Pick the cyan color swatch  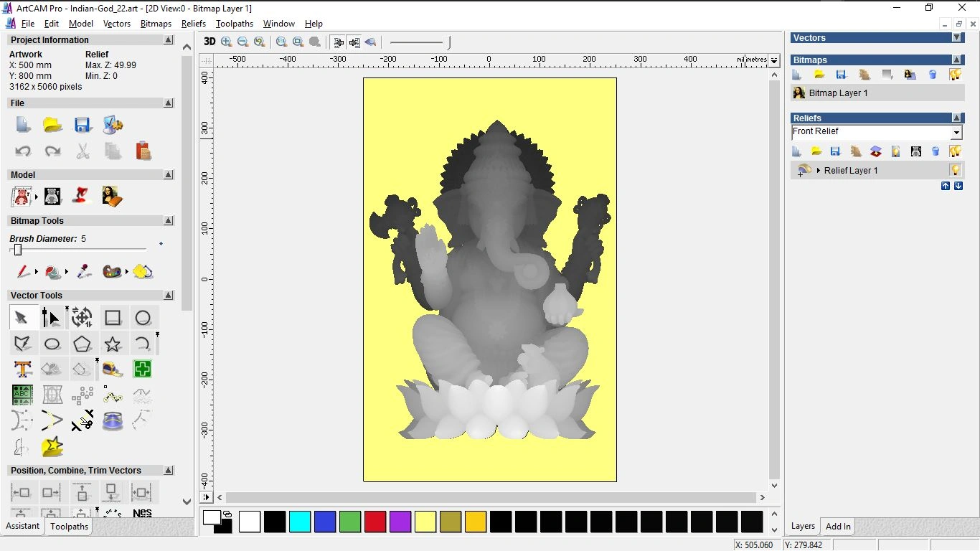pos(300,522)
